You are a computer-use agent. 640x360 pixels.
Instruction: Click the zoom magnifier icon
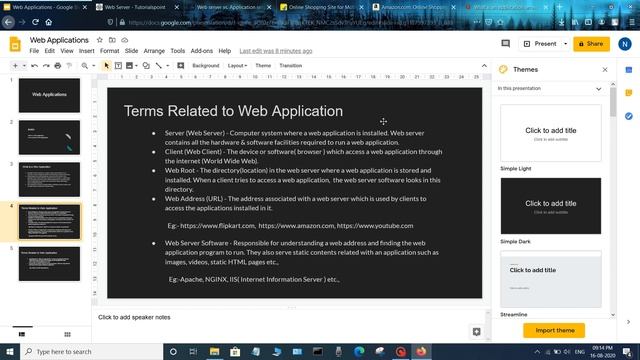click(84, 66)
